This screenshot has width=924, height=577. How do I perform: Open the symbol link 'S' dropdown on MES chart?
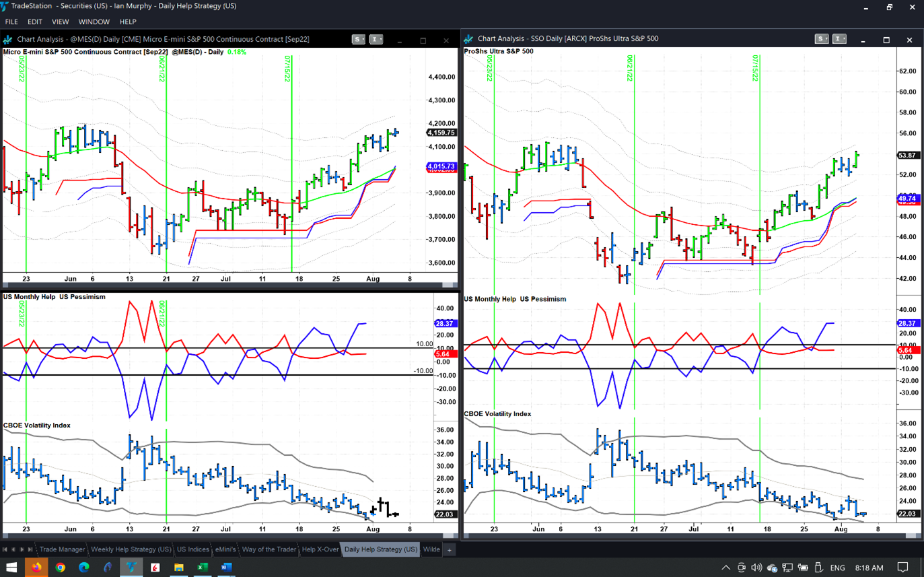tap(363, 40)
